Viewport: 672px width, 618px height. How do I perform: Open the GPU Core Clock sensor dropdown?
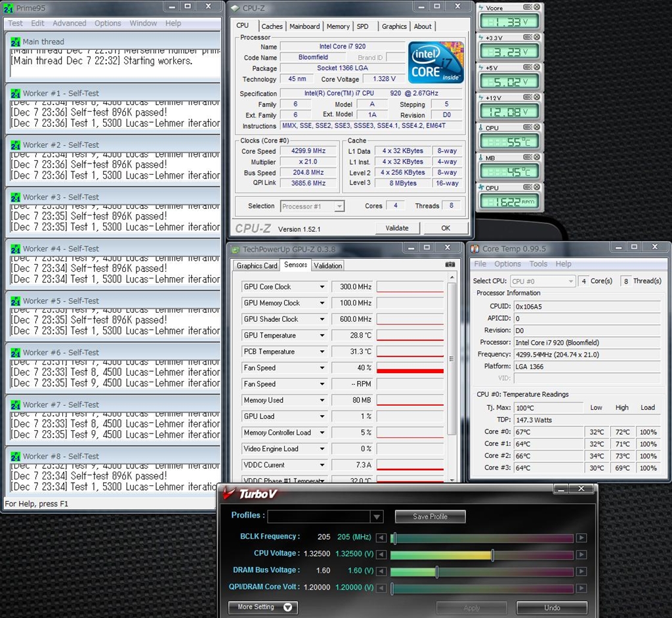[x=322, y=287]
